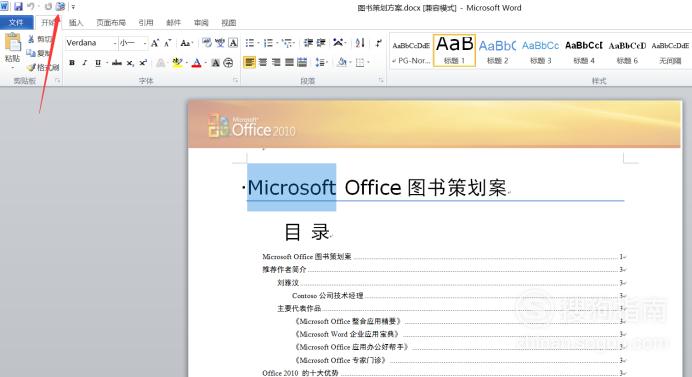Switch to the 引用 tab
This screenshot has width=692, height=377.
click(x=146, y=23)
